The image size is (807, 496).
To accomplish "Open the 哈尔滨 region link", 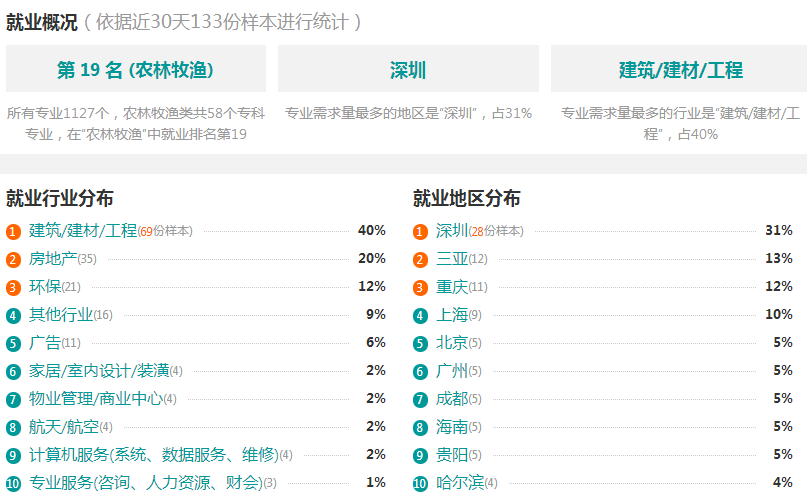I will [x=460, y=483].
